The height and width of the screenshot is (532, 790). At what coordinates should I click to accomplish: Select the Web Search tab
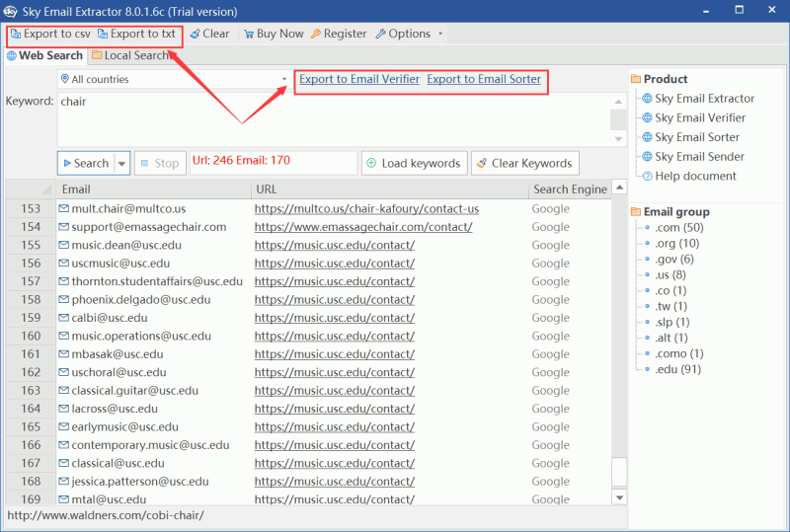tap(44, 55)
